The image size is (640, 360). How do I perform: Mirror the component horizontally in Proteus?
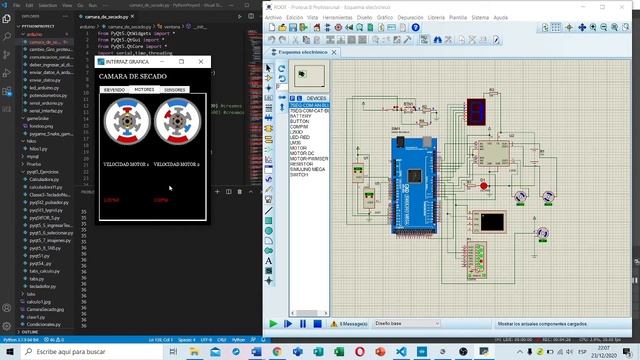click(282, 98)
